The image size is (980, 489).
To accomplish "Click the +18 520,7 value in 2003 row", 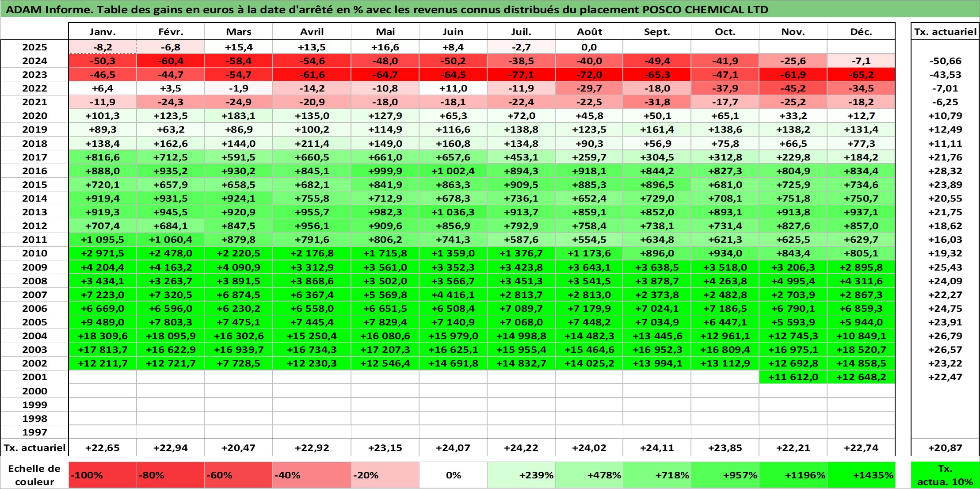I will (x=861, y=350).
